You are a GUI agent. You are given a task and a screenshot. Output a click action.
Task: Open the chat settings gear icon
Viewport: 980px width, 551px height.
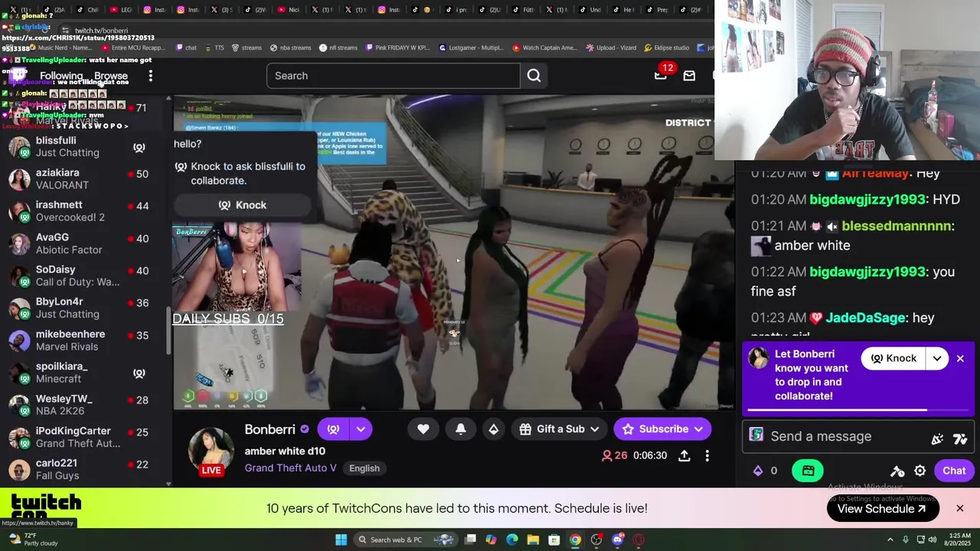click(920, 471)
